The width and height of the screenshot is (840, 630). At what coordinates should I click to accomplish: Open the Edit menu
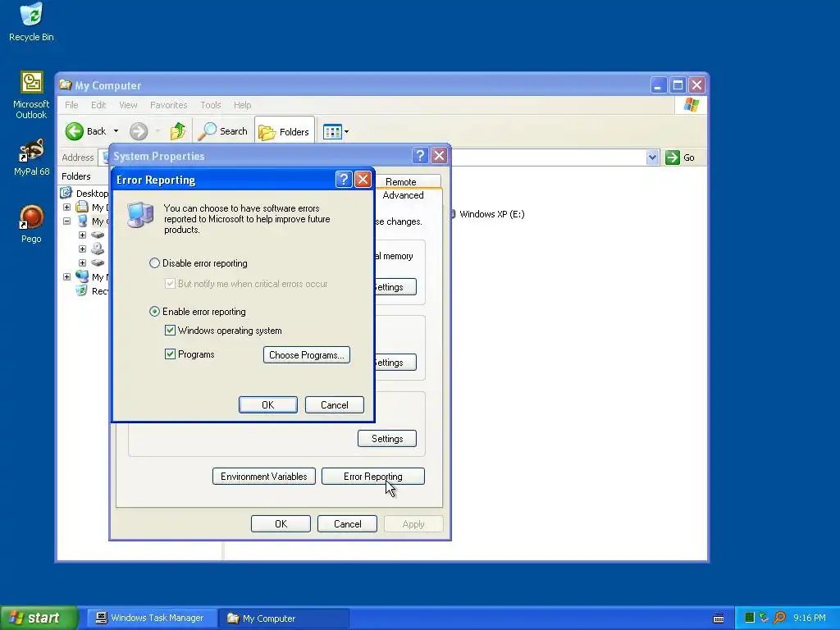coord(98,105)
